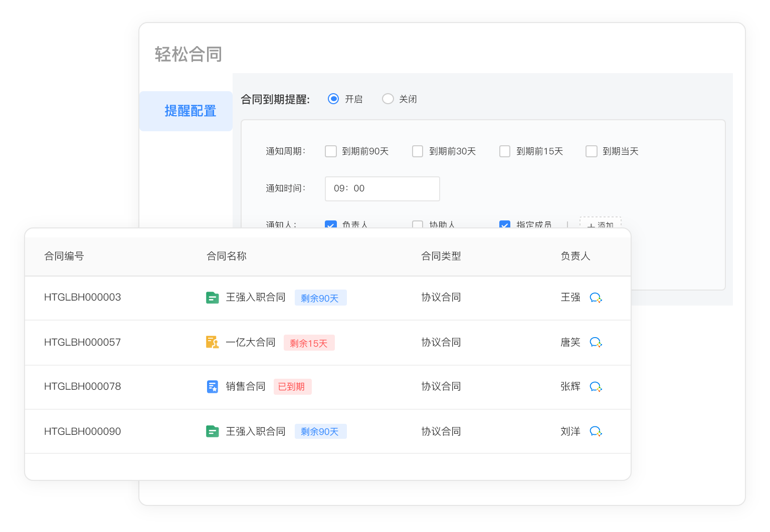
Task: Click blue document icon beside 销售合同
Action: [213, 387]
